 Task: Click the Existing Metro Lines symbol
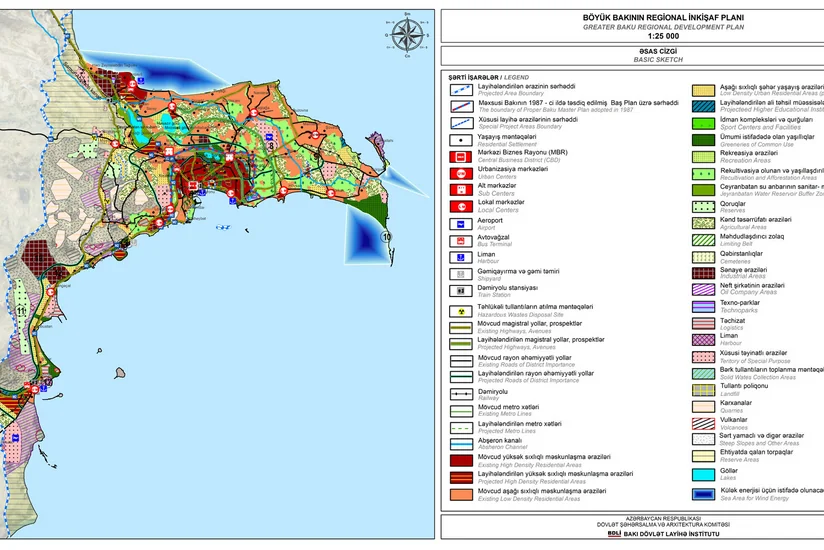point(461,411)
